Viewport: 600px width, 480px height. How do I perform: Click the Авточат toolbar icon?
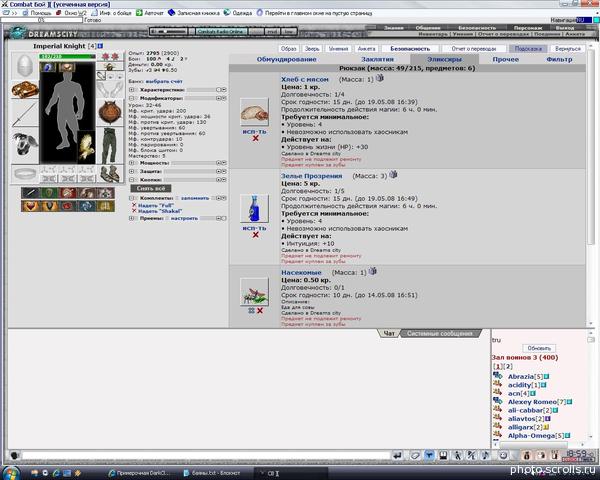pos(139,13)
